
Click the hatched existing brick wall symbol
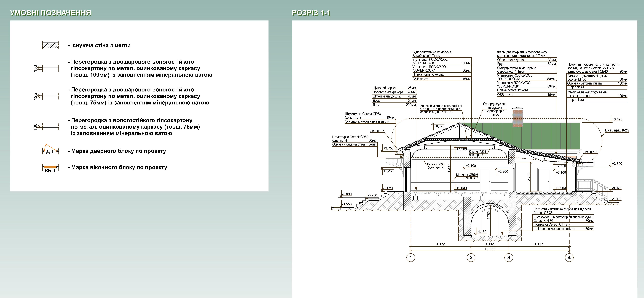[x=50, y=46]
